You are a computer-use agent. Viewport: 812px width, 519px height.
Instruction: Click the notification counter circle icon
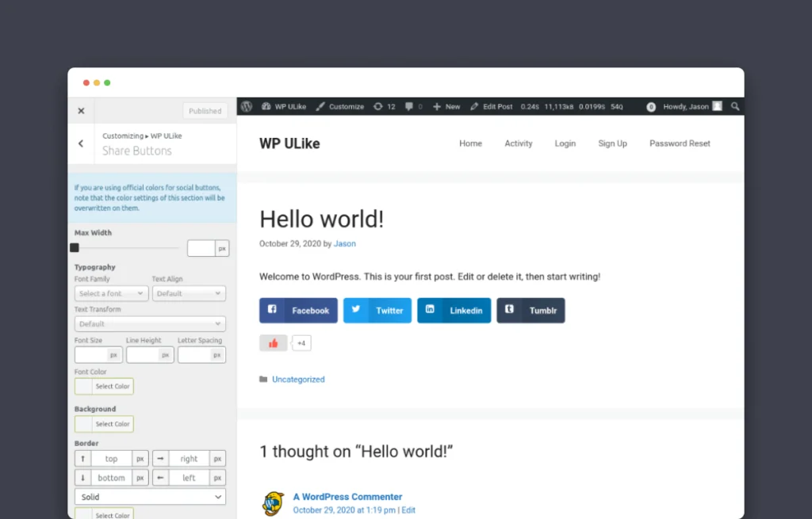(651, 107)
